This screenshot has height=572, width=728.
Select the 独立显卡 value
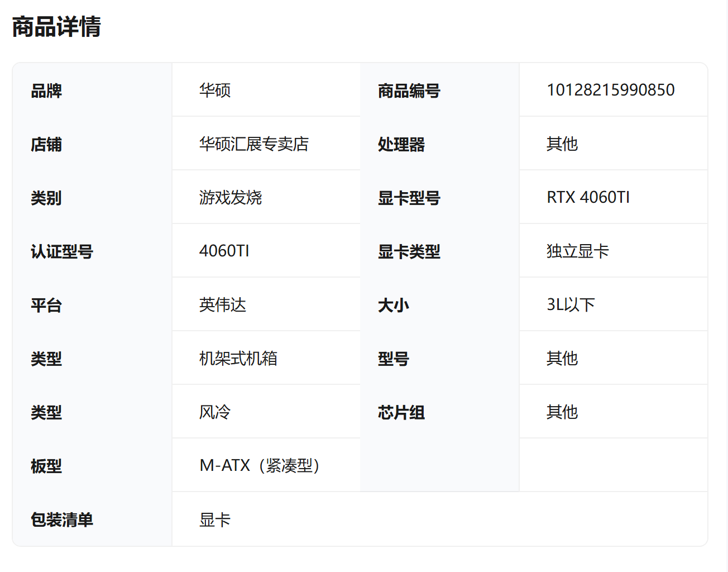(577, 251)
